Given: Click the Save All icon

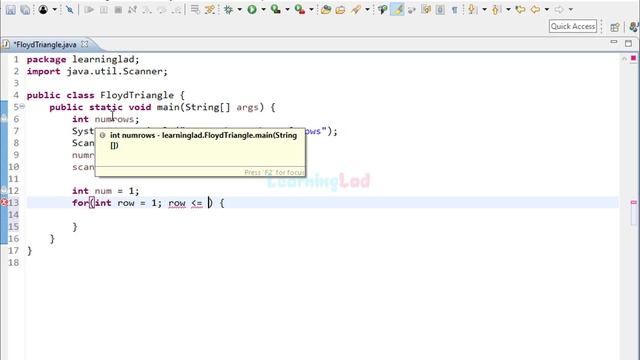Looking at the screenshot, I should pos(25,9).
